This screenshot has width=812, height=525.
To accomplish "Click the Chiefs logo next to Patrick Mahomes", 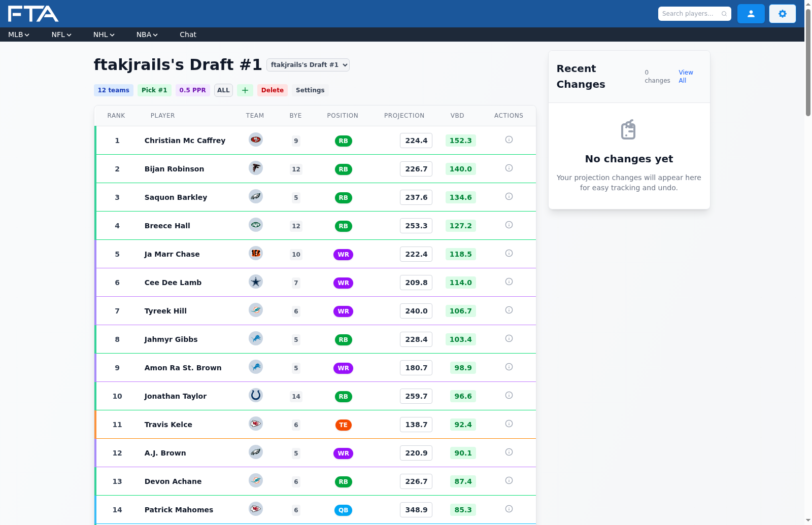I will [x=255, y=510].
